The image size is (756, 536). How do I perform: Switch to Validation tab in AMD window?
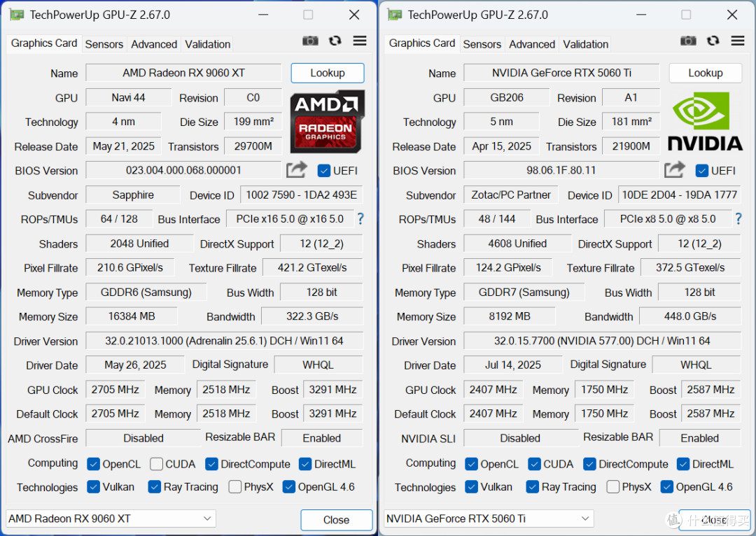tap(207, 44)
